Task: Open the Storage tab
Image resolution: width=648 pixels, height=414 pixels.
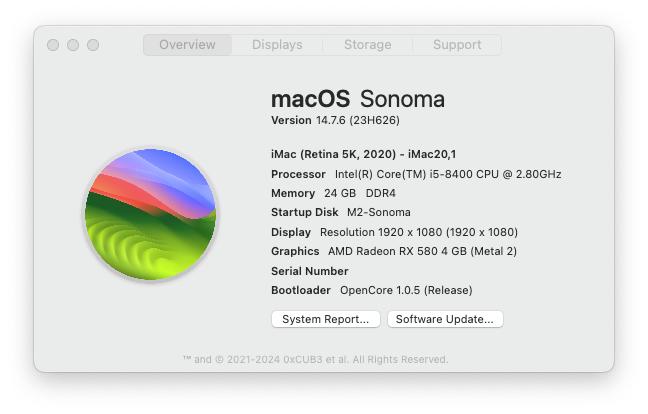Action: coord(367,45)
